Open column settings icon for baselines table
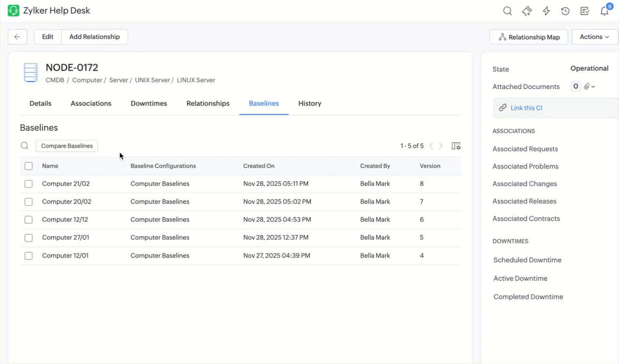This screenshot has width=619, height=364. click(456, 146)
